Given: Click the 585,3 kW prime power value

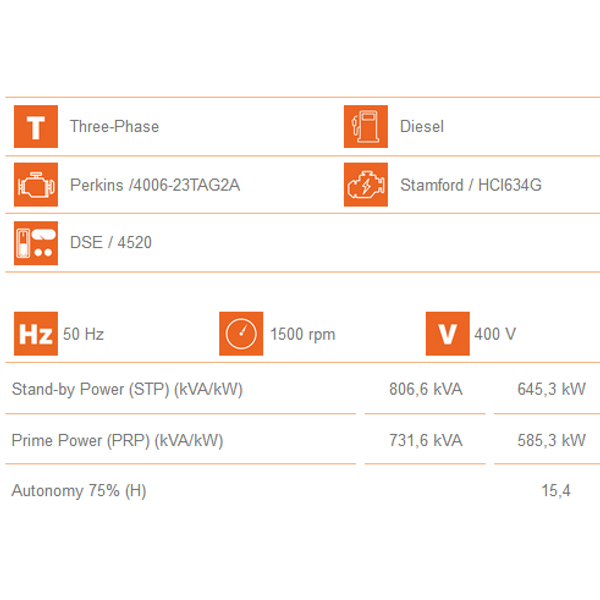Looking at the screenshot, I should (551, 440).
